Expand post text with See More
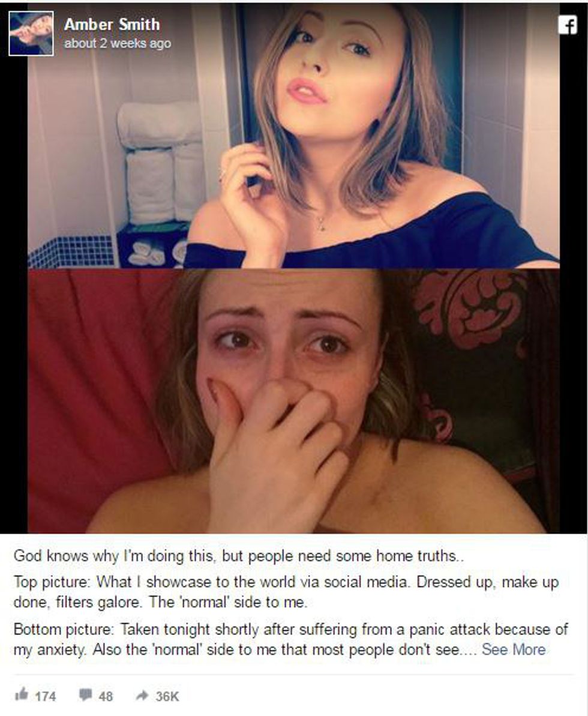This screenshot has width=588, height=716. (x=514, y=649)
